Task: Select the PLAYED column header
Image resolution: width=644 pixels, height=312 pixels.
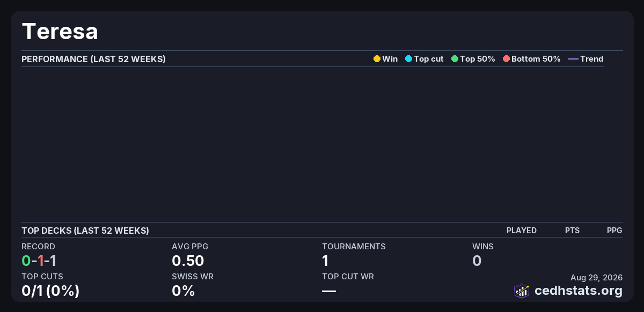Action: coord(522,231)
